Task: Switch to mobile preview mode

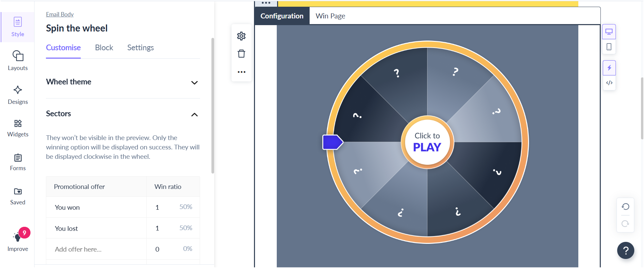Action: coord(609,47)
